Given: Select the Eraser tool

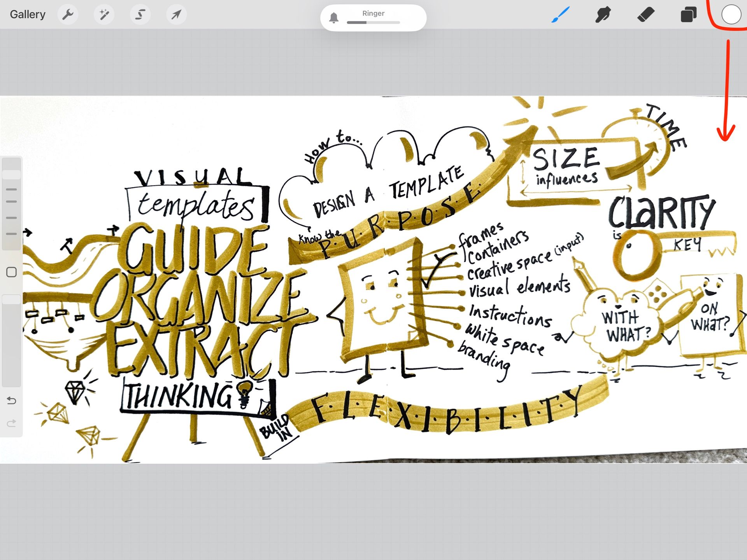Looking at the screenshot, I should coord(646,15).
